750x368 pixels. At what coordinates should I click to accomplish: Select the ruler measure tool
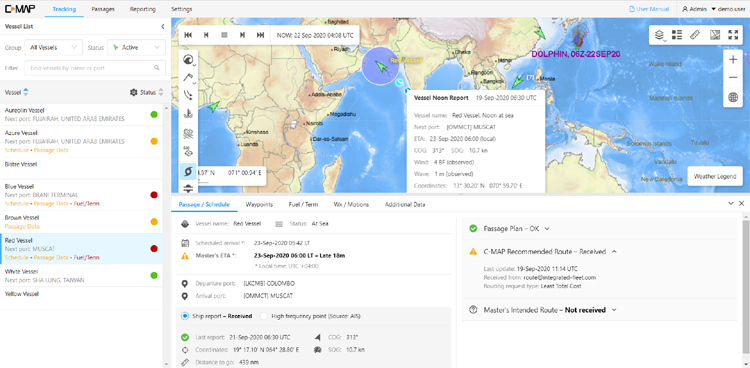tap(695, 34)
